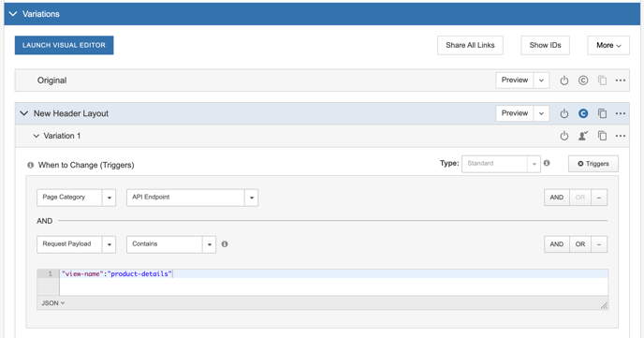Click copy icon on Variation 1 row
Screen dimensions: 644x338
point(602,136)
